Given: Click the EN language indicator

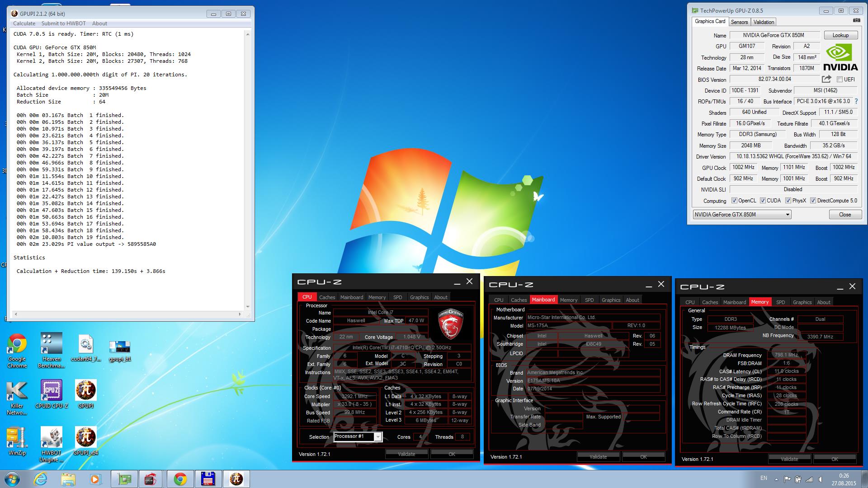Looking at the screenshot, I should coord(764,478).
